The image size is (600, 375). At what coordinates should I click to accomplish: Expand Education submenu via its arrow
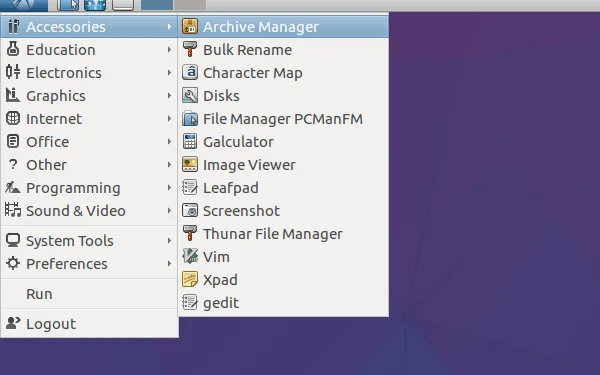coord(169,49)
